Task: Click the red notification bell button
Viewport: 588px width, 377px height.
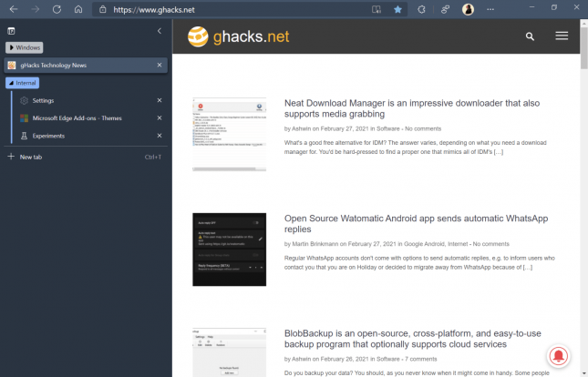Action: (558, 356)
